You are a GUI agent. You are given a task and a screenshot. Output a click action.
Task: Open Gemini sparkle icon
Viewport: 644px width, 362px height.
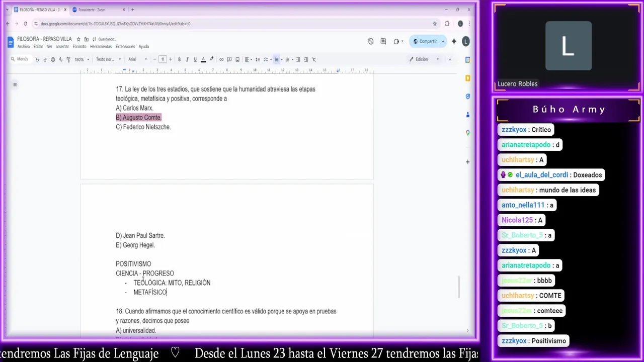pyautogui.click(x=454, y=41)
